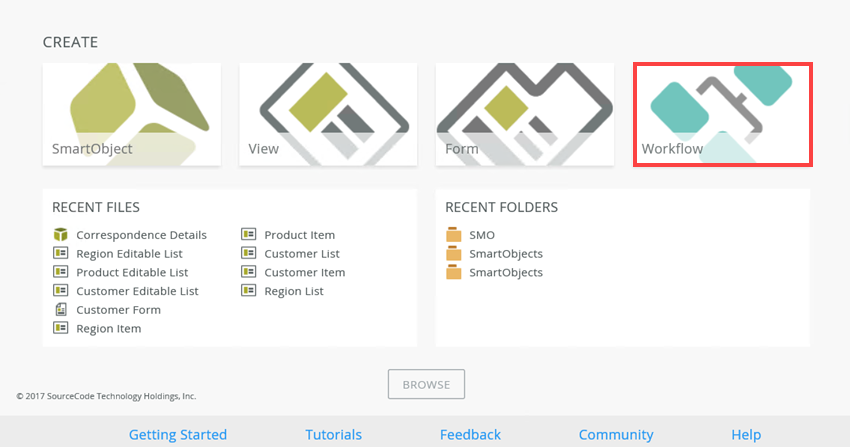Click the Correspondence Details SmartObject icon
850x447 pixels.
(60, 235)
